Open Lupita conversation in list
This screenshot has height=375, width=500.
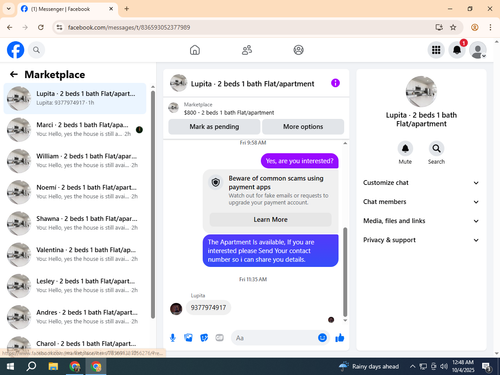(x=75, y=98)
